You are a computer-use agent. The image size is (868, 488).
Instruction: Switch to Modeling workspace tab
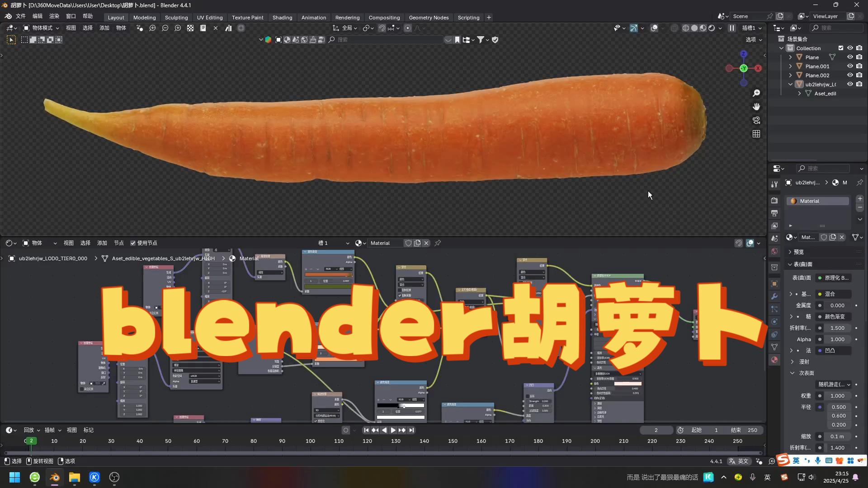[x=144, y=18]
